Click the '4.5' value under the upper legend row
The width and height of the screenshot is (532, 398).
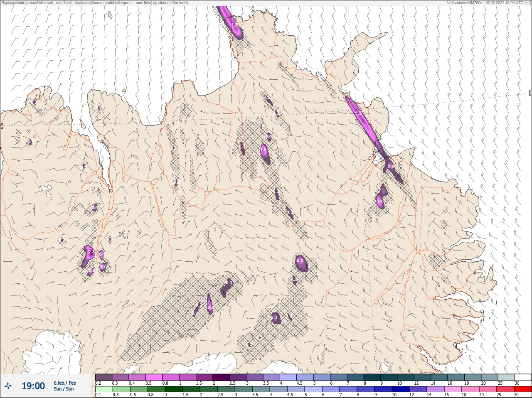(x=299, y=383)
